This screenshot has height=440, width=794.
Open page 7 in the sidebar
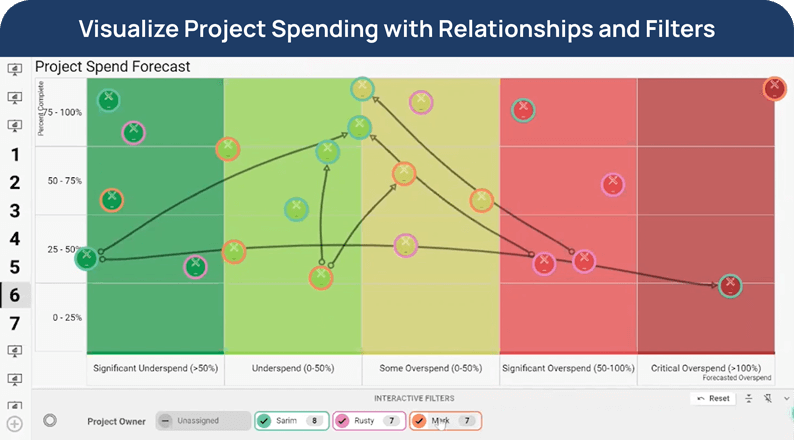coord(14,323)
